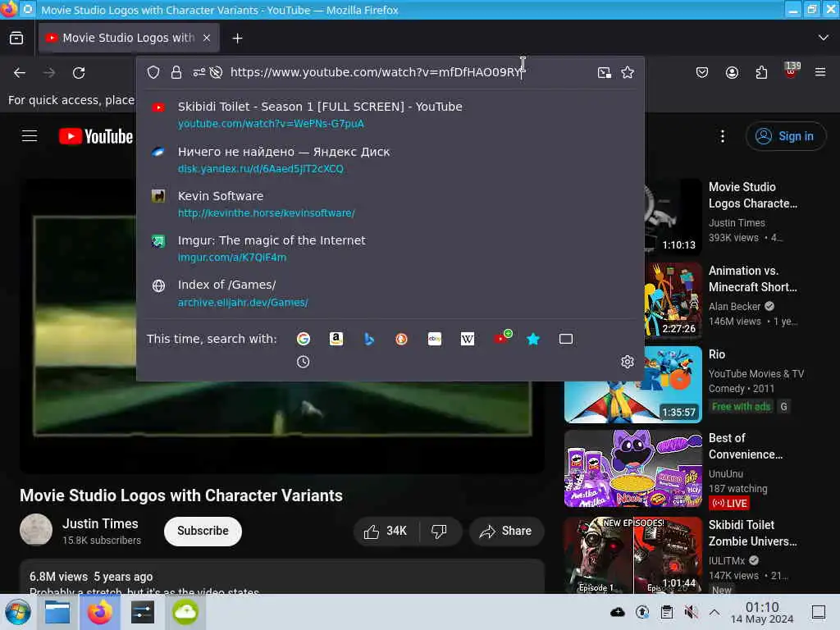840x630 pixels.
Task: Click the site security padlock icon
Action: [176, 72]
